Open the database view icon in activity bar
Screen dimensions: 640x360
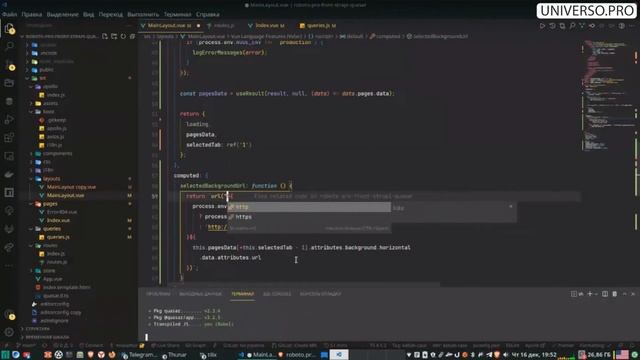[x=9, y=101]
